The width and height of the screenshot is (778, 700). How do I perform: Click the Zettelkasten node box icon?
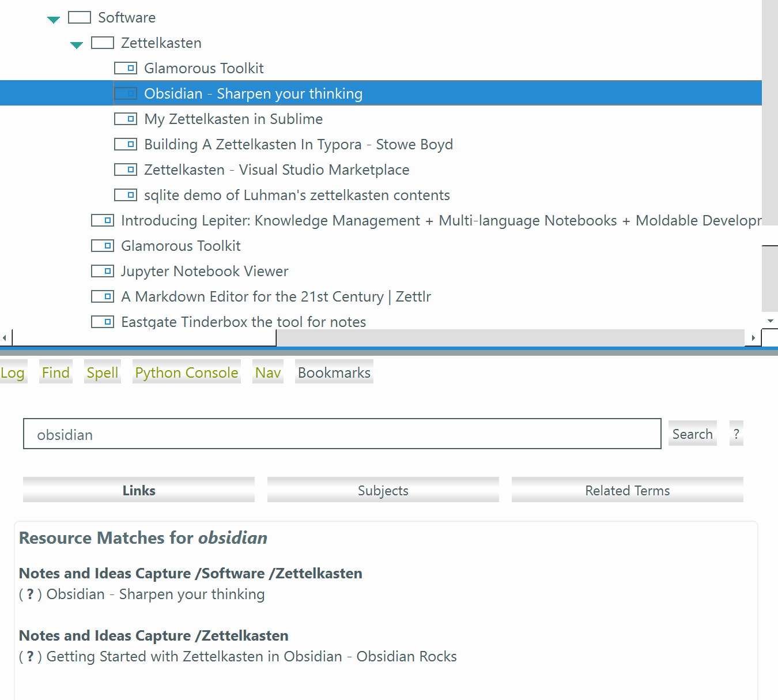coord(103,43)
